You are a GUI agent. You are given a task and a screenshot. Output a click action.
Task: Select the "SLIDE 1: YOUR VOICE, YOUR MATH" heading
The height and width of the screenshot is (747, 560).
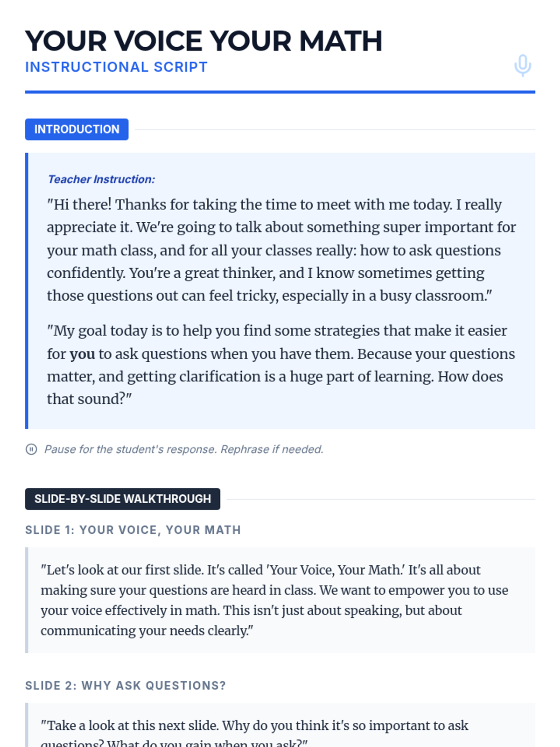coord(133,530)
